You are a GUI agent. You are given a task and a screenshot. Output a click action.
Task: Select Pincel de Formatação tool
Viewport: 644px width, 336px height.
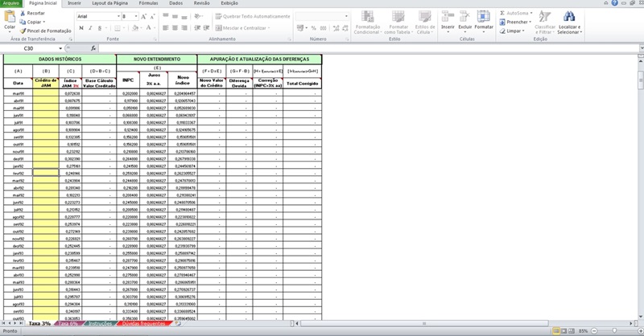point(46,31)
